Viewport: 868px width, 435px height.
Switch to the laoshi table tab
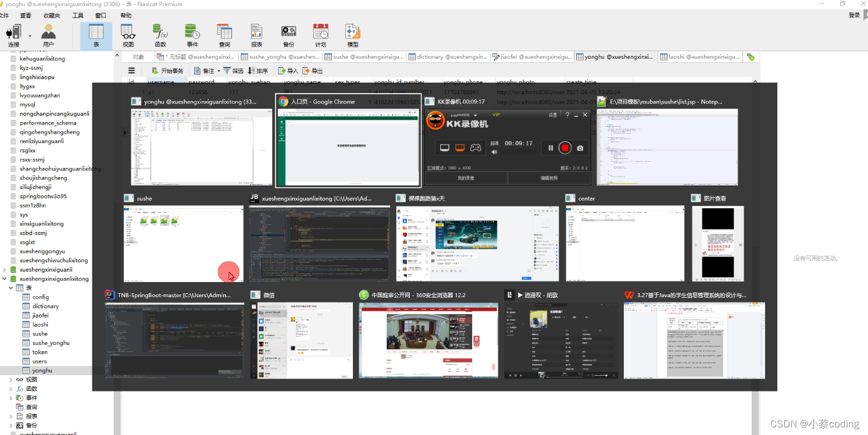(x=700, y=57)
